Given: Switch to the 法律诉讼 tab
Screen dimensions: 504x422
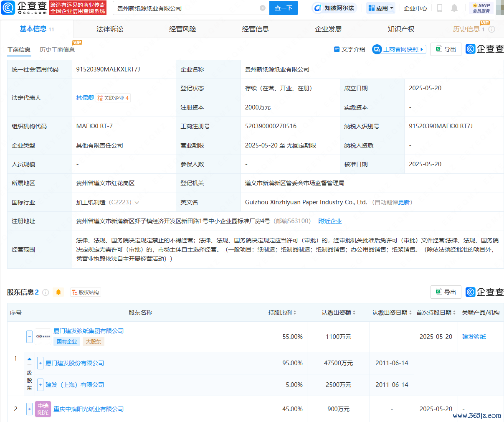Looking at the screenshot, I should click(110, 29).
